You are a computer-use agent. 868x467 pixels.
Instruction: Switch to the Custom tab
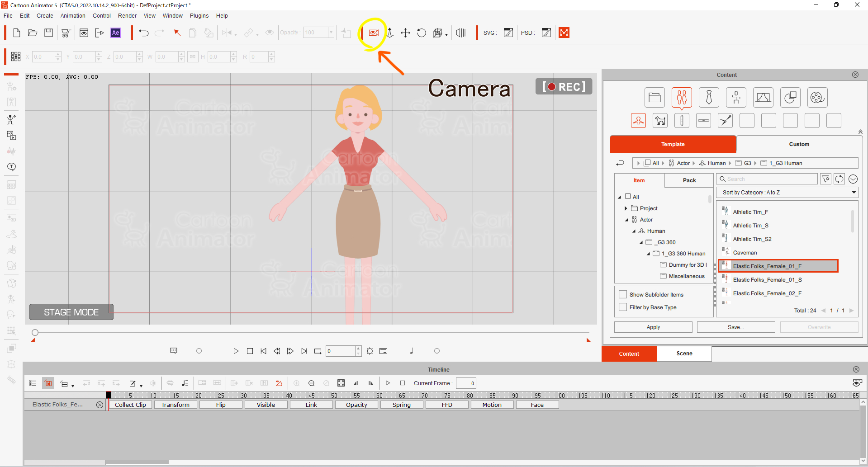coord(799,144)
